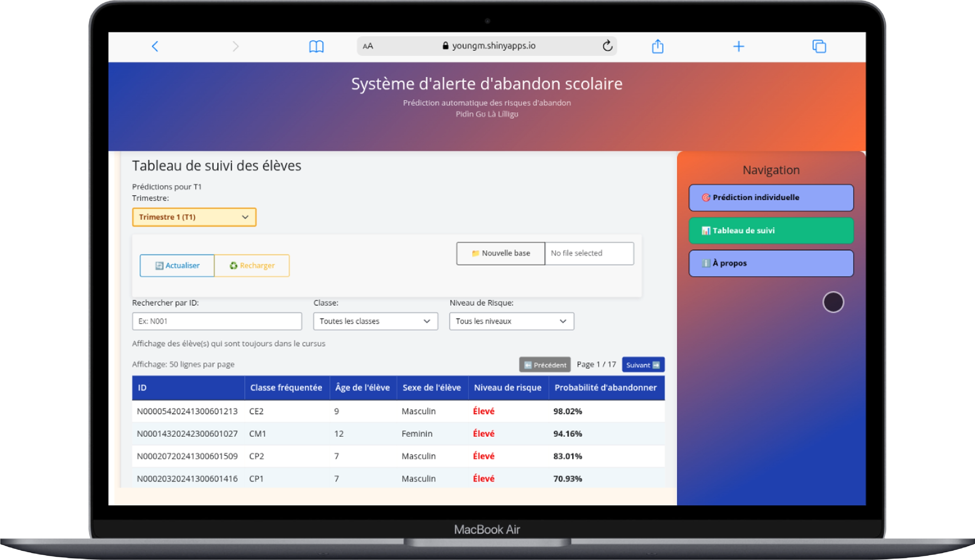
Task: Click the dark circular floating button
Action: coord(833,302)
